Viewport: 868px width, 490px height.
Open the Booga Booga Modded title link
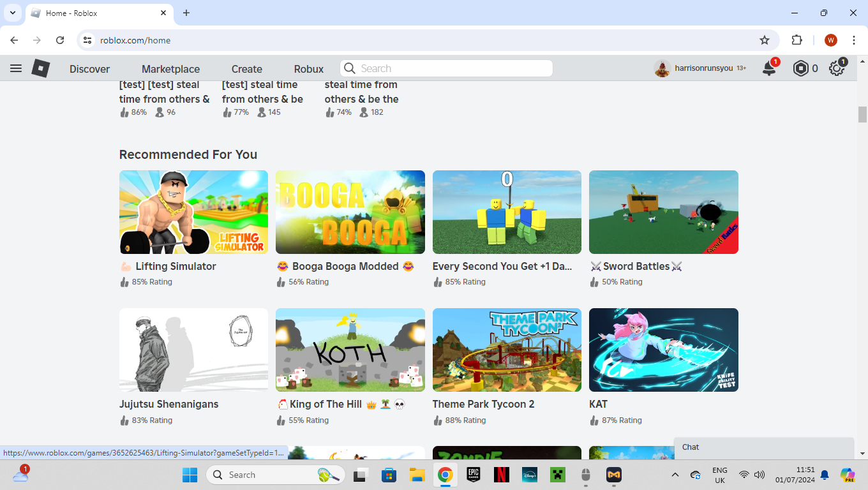pos(345,266)
